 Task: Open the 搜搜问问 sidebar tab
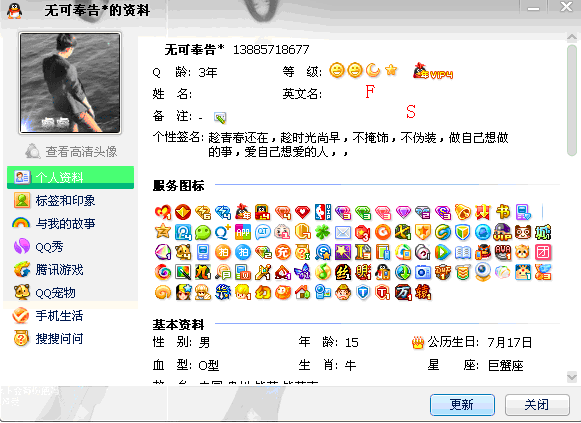click(x=70, y=339)
